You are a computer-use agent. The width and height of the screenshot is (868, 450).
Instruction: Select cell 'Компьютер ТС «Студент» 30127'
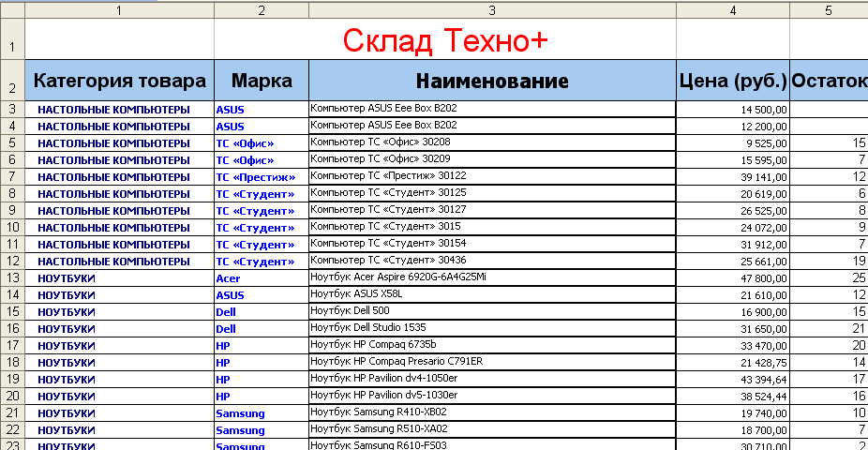[492, 211]
